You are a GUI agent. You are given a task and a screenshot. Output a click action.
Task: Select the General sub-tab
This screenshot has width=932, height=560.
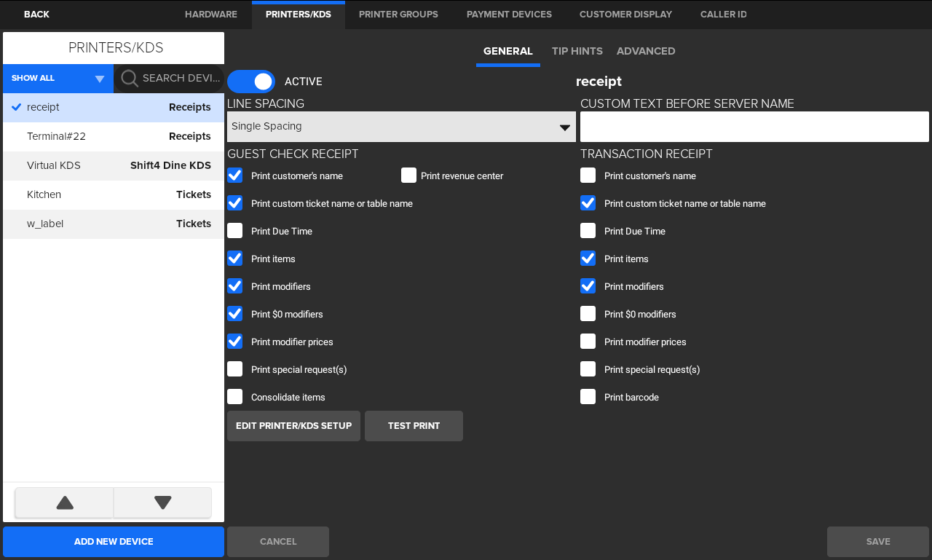click(508, 51)
